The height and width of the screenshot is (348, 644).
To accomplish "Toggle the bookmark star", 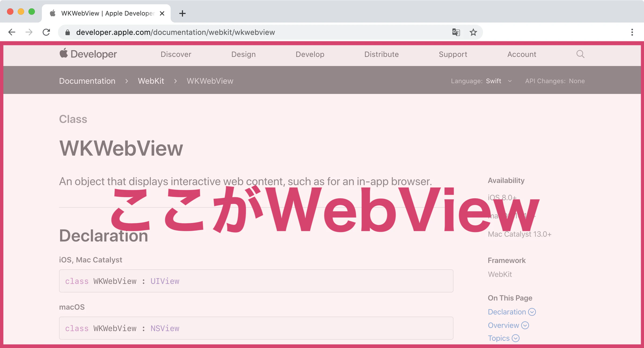I will coord(473,32).
